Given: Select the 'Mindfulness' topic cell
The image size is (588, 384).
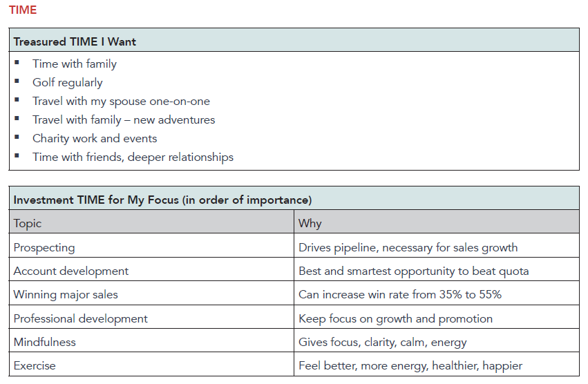Looking at the screenshot, I should click(x=45, y=342).
